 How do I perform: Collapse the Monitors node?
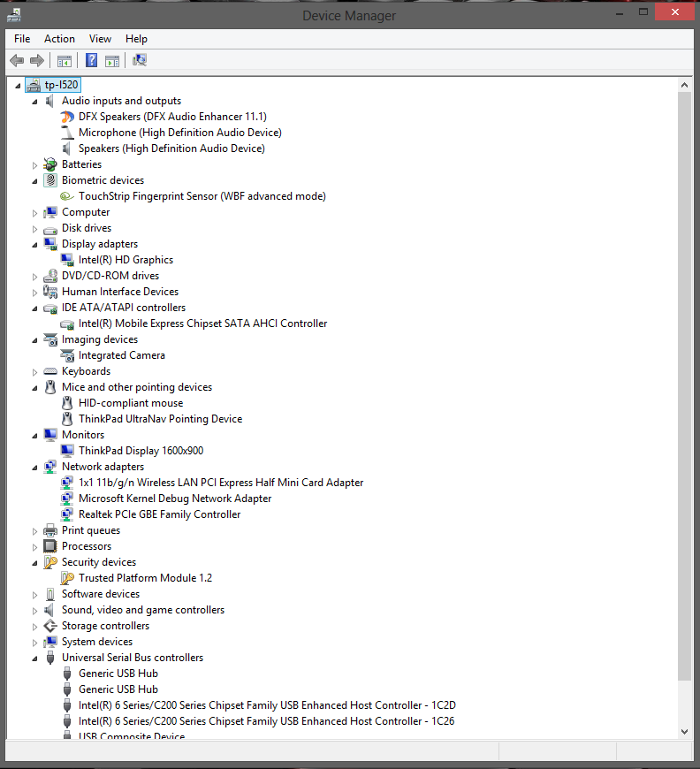pyautogui.click(x=34, y=436)
